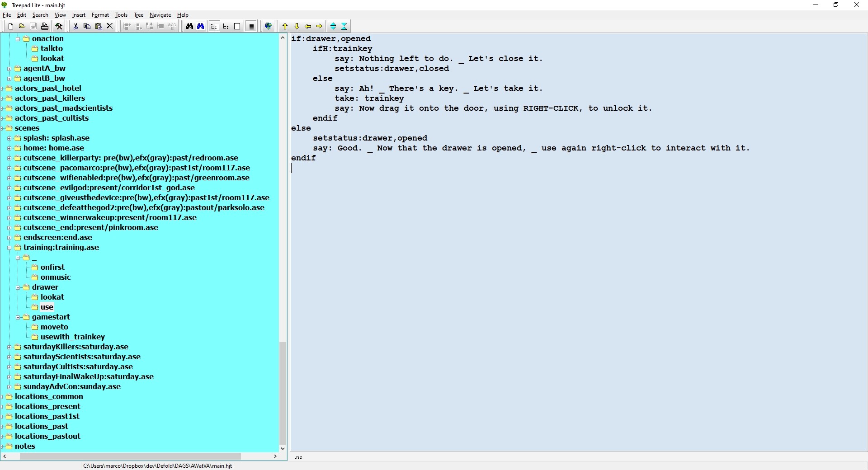Open the Navigate menu
The width and height of the screenshot is (868, 470).
click(160, 15)
